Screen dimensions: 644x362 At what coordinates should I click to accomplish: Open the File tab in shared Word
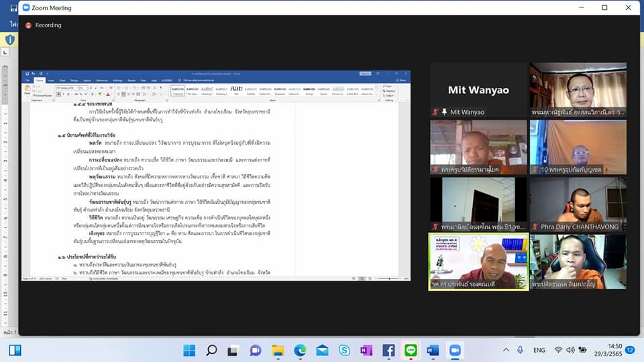(27, 80)
